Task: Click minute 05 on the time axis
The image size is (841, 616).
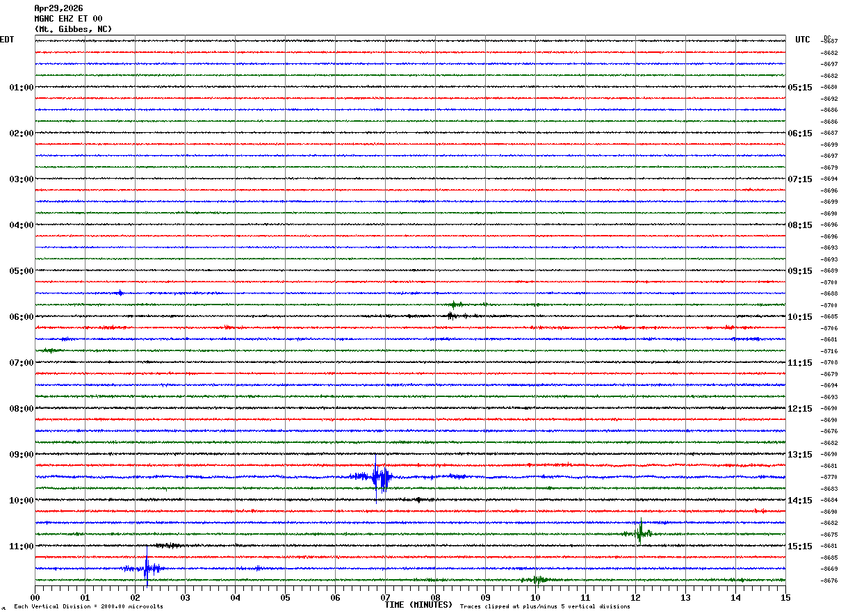Action: click(286, 597)
